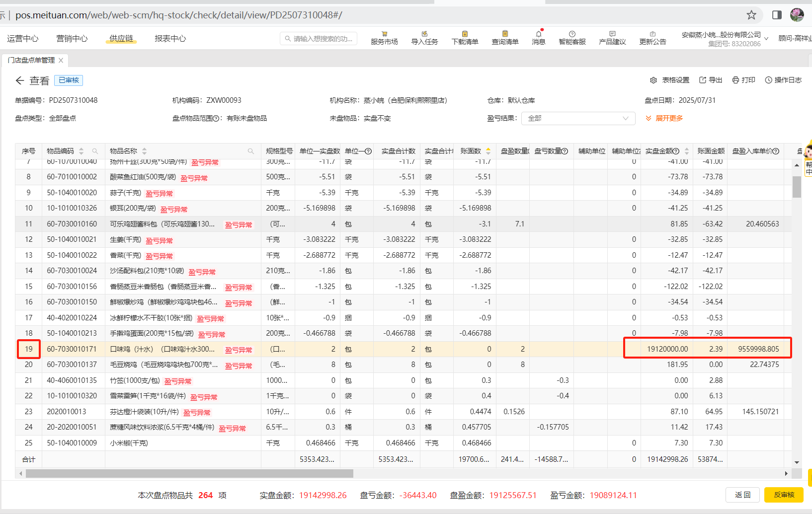Expand the company account dropdown arrow

pos(766,39)
